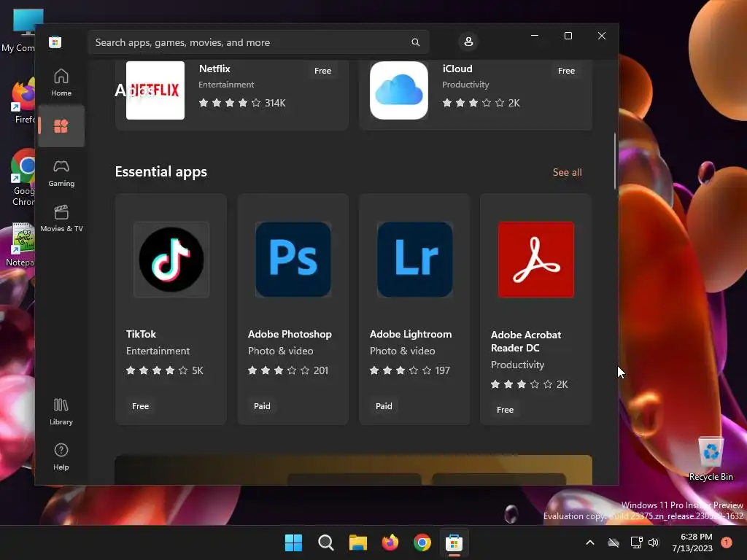
Task: Click the gold banner below Essential apps
Action: pyautogui.click(x=354, y=470)
